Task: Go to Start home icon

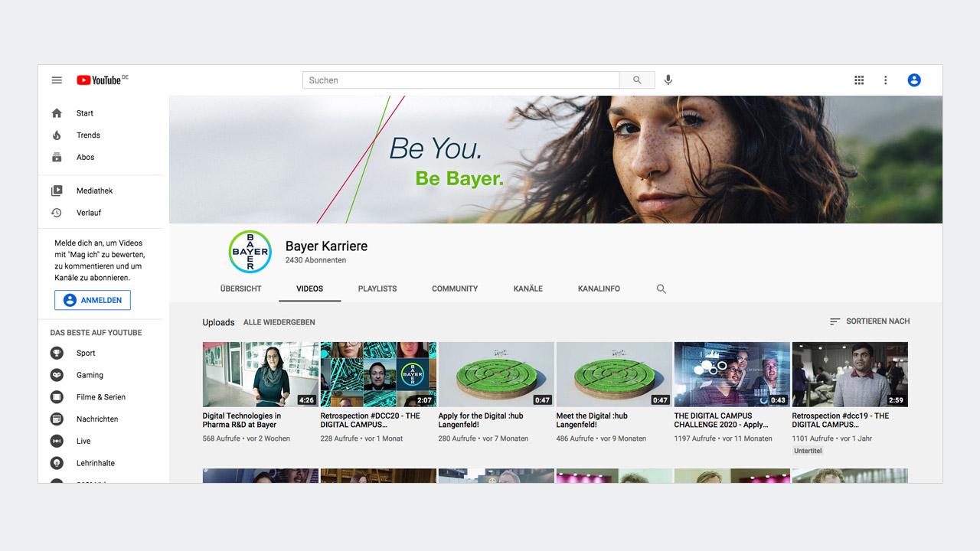Action: pyautogui.click(x=57, y=113)
